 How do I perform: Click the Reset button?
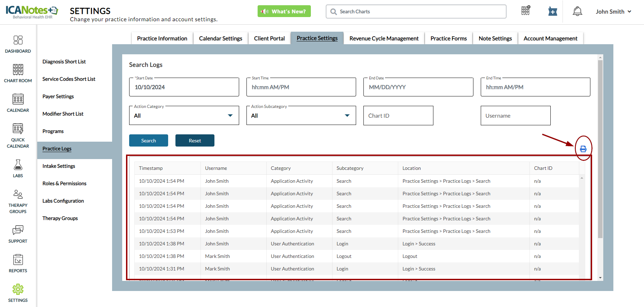tap(195, 141)
